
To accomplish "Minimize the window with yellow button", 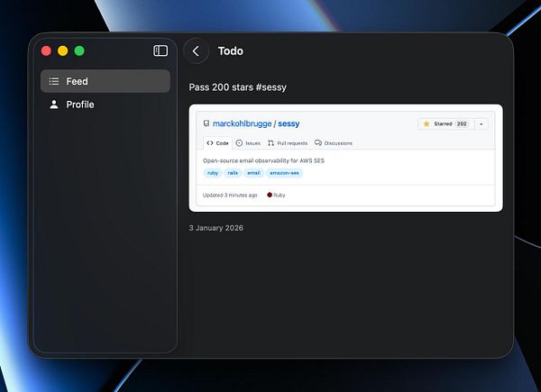I will pyautogui.click(x=63, y=51).
